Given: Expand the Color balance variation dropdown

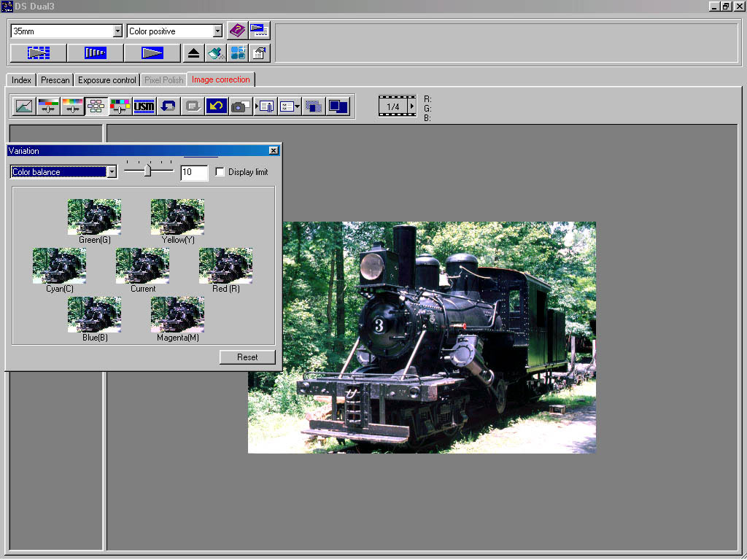Looking at the screenshot, I should 112,172.
